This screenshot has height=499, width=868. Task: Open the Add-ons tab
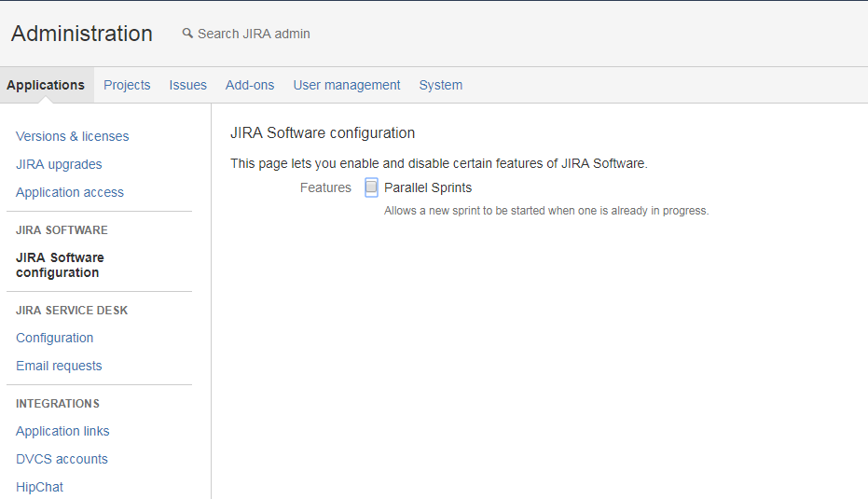click(x=250, y=85)
